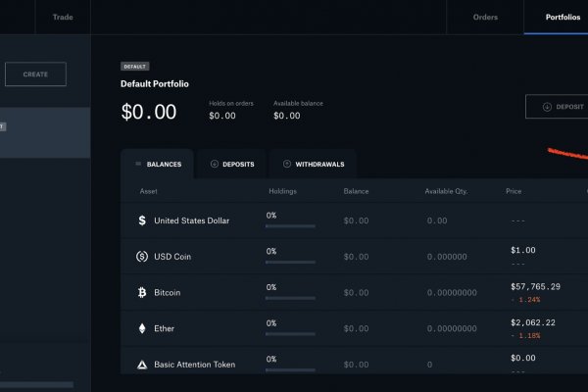Viewport: 588px width, 392px height.
Task: Switch to the Deposits tab
Action: [x=231, y=164]
